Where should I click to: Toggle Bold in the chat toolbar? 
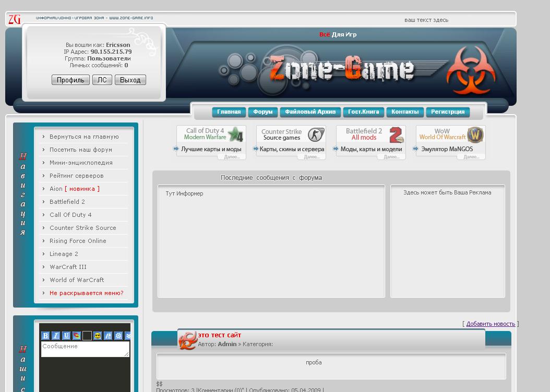45,336
